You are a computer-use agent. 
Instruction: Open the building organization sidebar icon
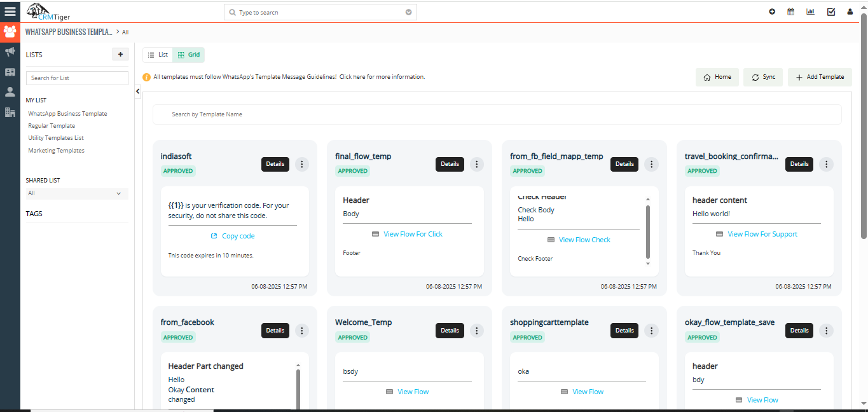10,113
